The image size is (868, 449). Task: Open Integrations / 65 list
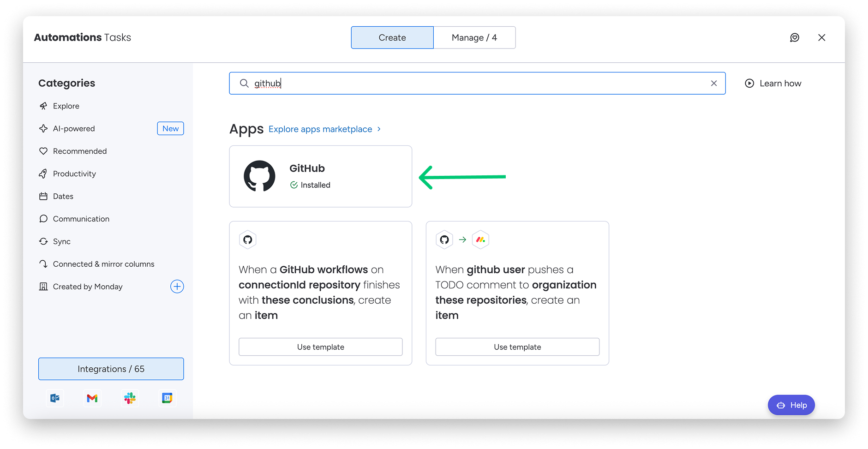coord(111,369)
